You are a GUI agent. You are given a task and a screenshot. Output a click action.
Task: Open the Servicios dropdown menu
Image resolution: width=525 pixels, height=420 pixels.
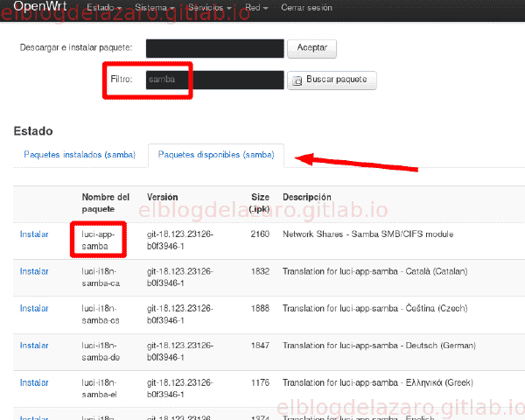[x=210, y=7]
